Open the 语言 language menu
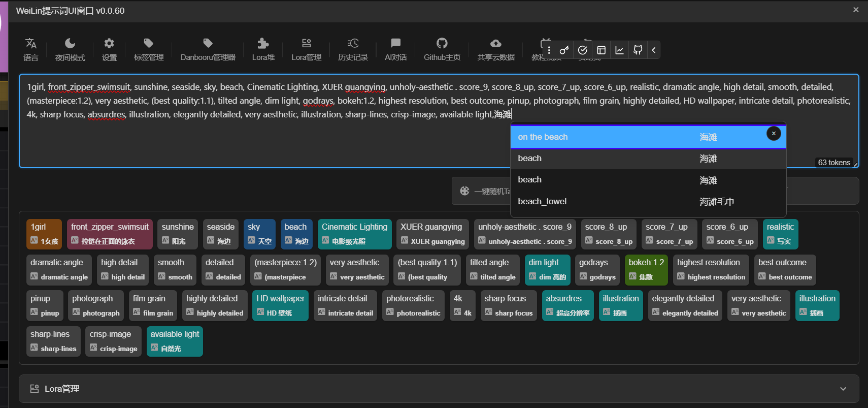The height and width of the screenshot is (408, 868). coord(31,50)
